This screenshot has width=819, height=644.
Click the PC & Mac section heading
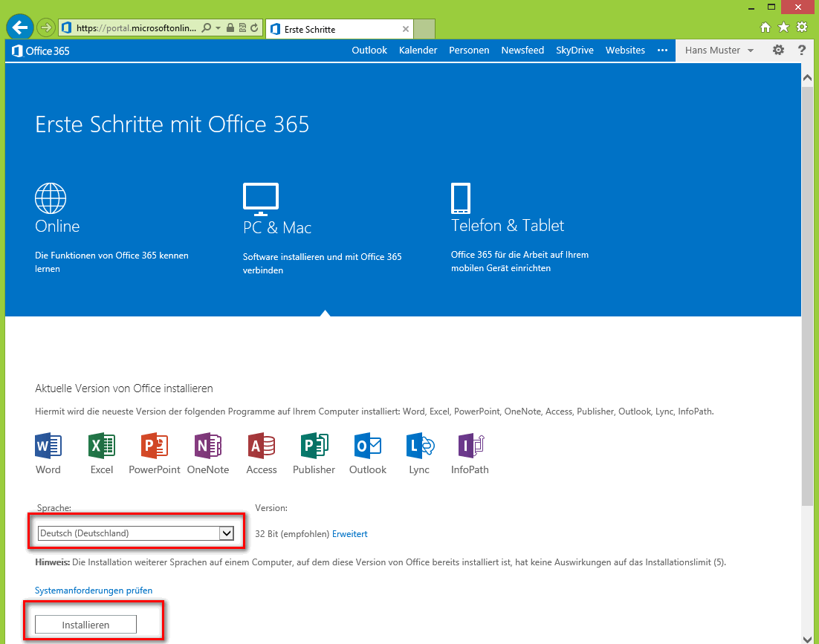tap(276, 227)
